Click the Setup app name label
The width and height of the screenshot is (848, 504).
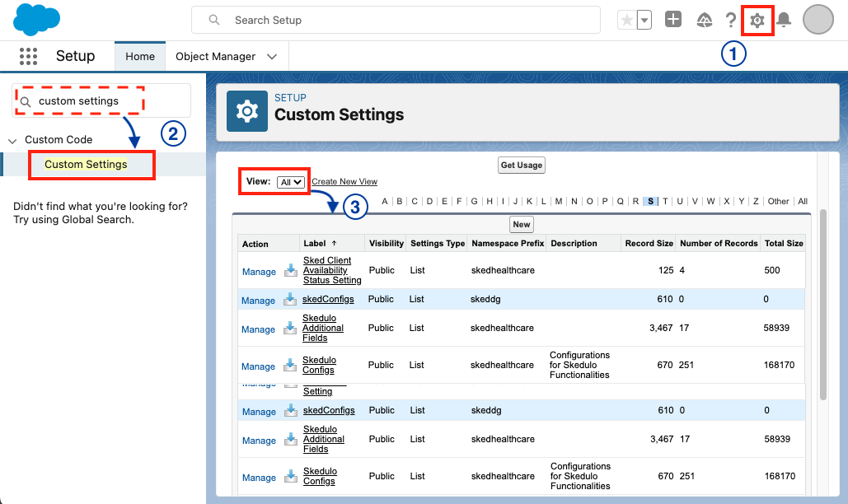click(75, 56)
